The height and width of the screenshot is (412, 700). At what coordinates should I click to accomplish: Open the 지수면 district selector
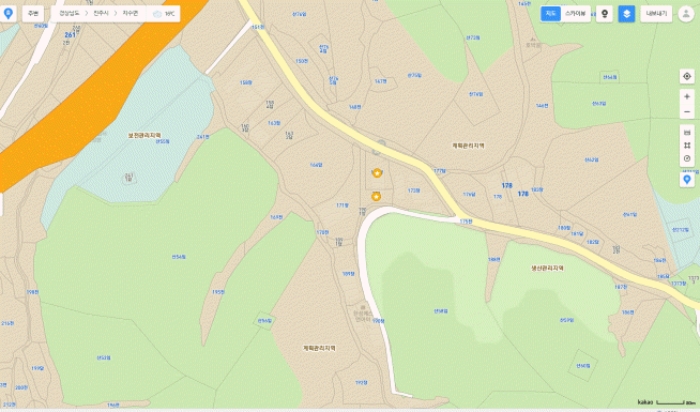click(130, 14)
